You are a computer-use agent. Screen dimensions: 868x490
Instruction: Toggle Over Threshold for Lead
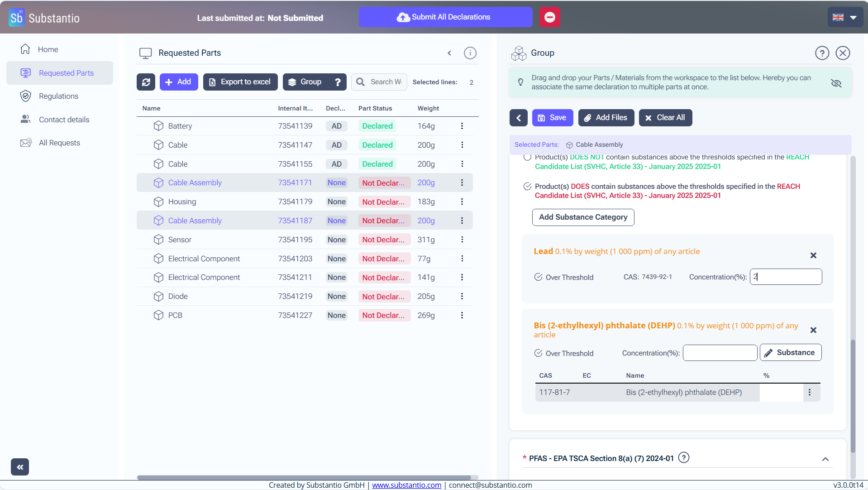click(x=538, y=277)
